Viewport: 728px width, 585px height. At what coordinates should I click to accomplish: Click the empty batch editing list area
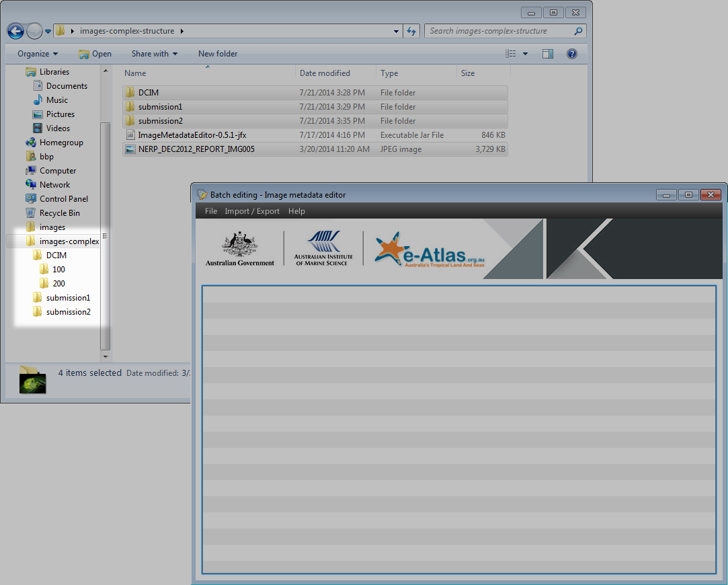click(458, 430)
